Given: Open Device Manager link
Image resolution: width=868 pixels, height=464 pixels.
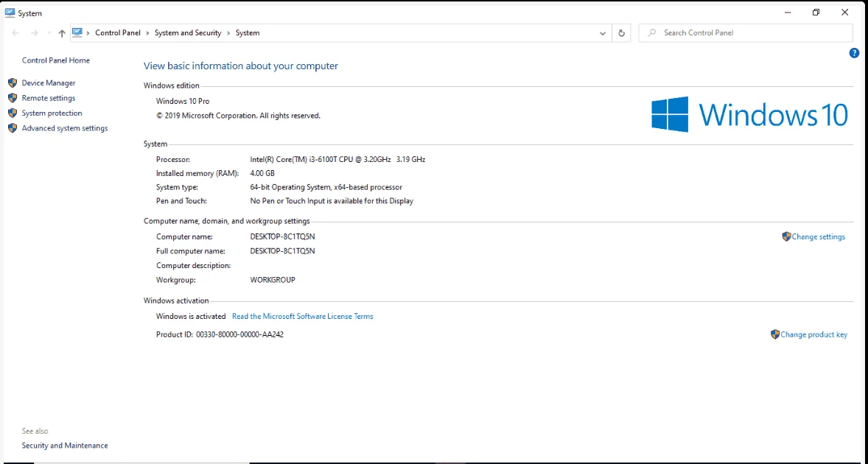Looking at the screenshot, I should point(48,83).
